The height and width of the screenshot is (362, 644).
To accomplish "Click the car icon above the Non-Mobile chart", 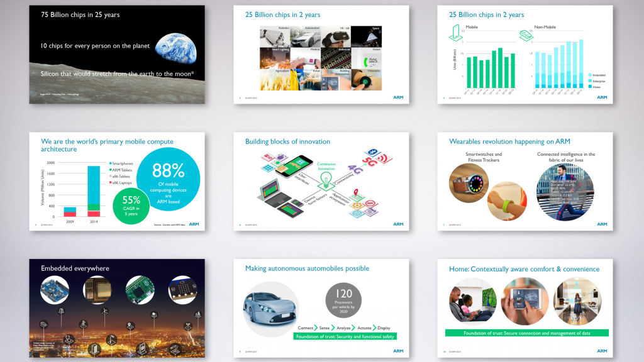I will click(526, 35).
